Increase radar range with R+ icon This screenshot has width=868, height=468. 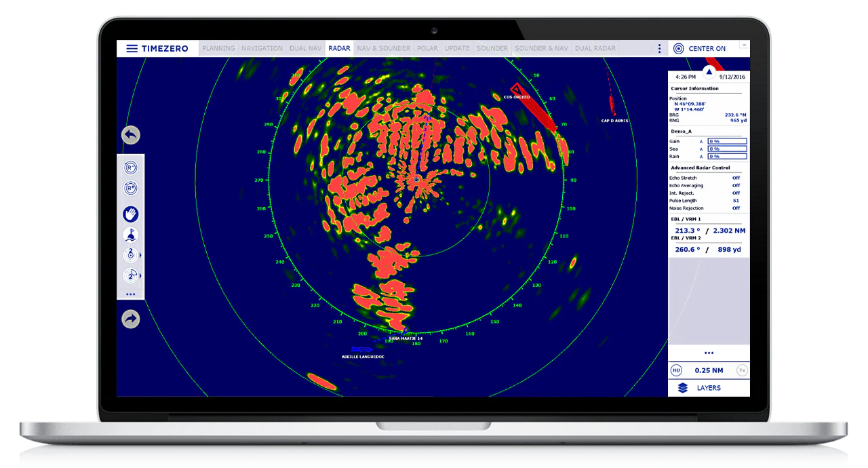coord(131,189)
